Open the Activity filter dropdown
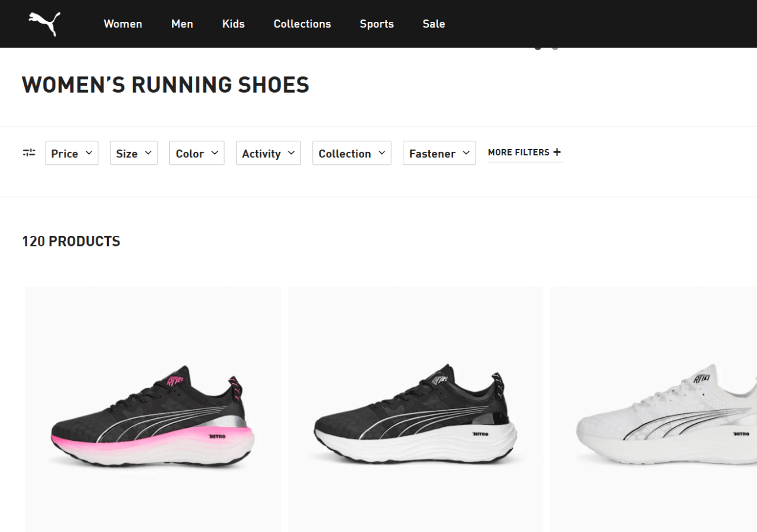The height and width of the screenshot is (532, 757). [x=268, y=153]
